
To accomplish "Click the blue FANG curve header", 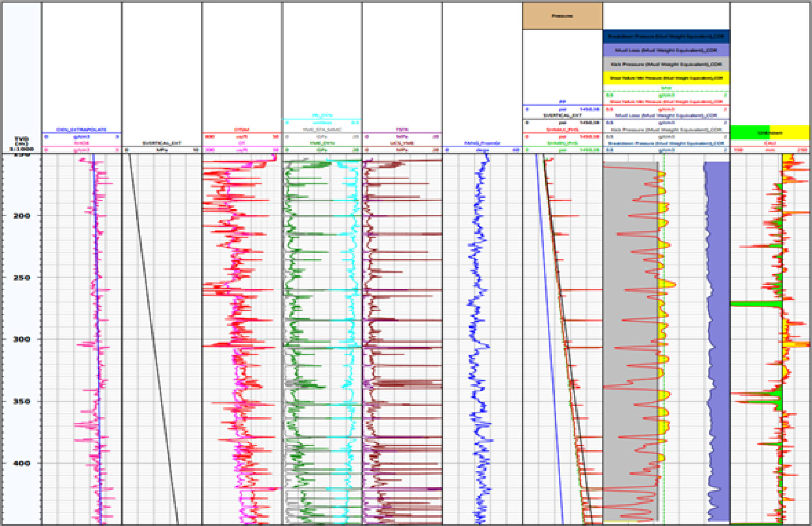I will click(x=482, y=143).
